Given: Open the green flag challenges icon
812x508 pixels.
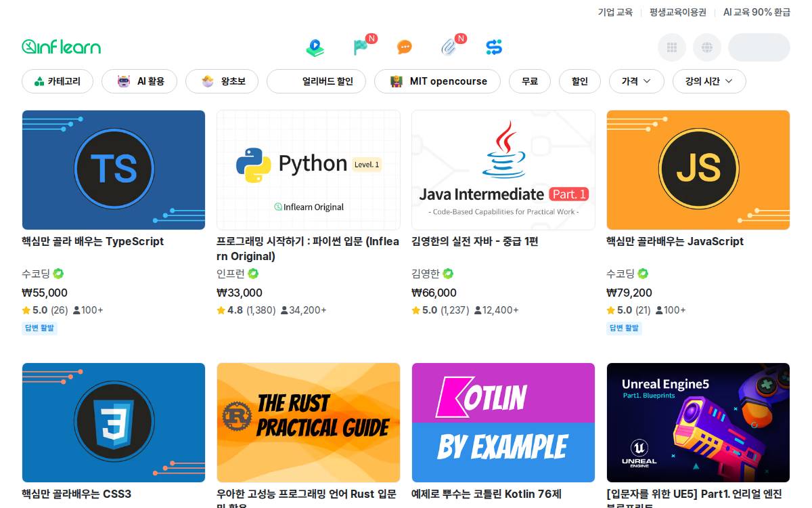Looking at the screenshot, I should [360, 47].
